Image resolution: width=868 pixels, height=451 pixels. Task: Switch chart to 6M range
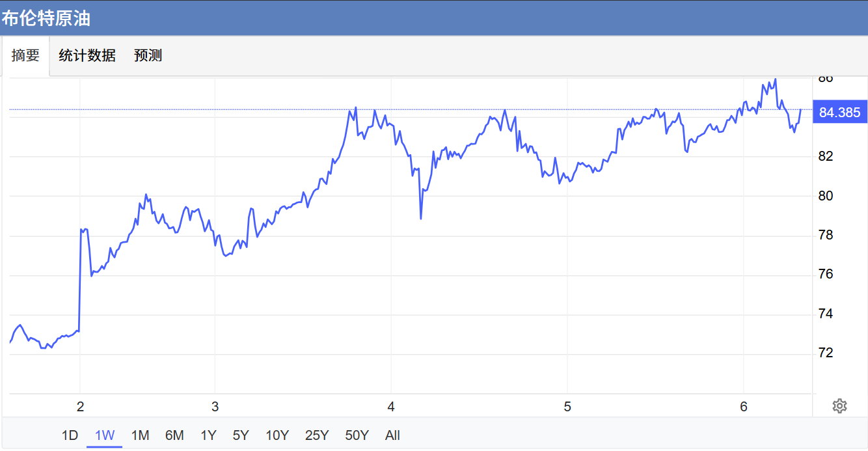(x=174, y=435)
